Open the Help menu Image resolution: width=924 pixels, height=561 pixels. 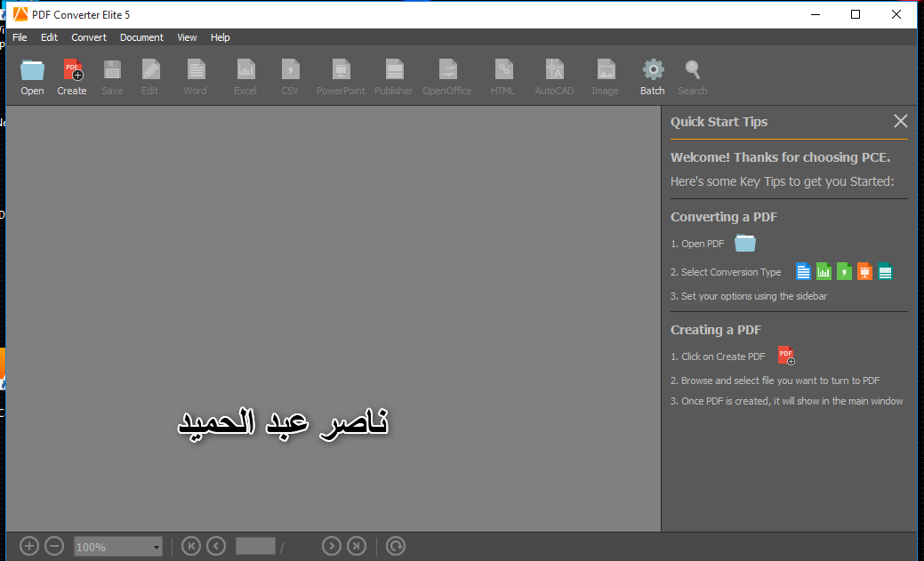(221, 37)
